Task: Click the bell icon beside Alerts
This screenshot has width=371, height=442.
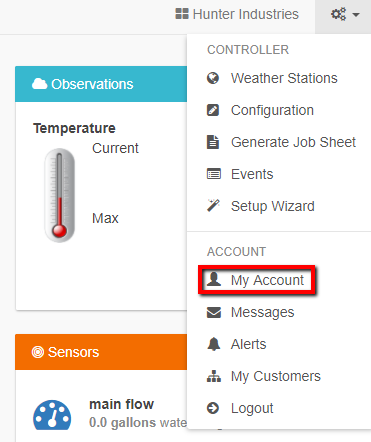Action: pos(214,344)
